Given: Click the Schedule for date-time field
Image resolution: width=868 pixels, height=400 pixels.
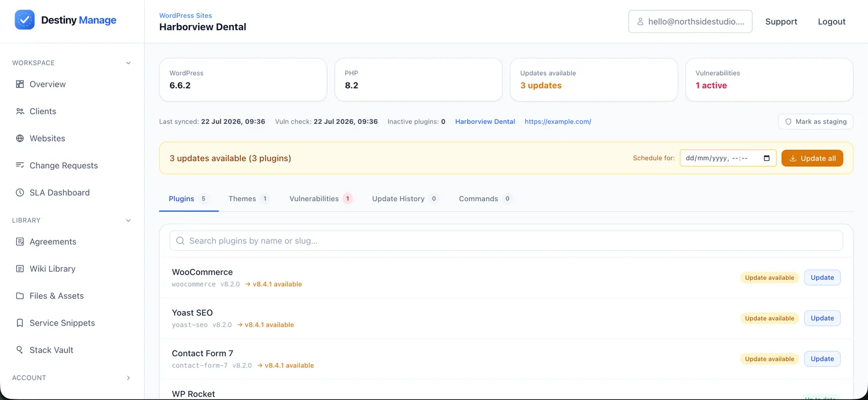Looking at the screenshot, I should (728, 158).
